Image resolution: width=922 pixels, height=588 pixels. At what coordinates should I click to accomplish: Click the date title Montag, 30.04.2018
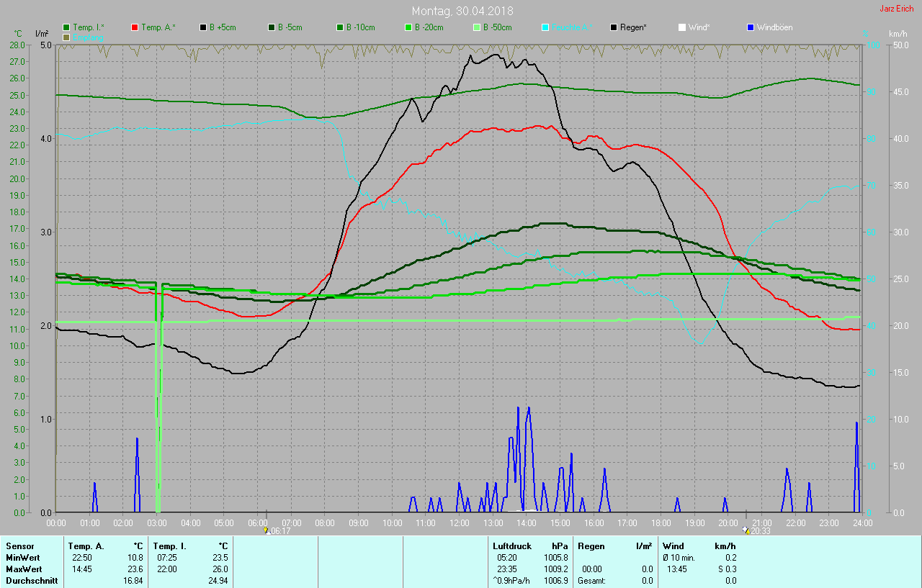[x=462, y=11]
